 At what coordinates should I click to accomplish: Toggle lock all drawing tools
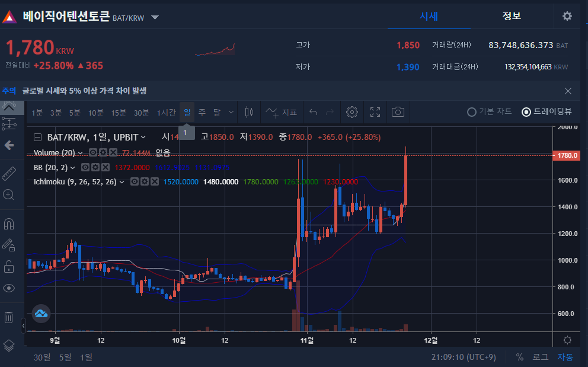coord(9,266)
